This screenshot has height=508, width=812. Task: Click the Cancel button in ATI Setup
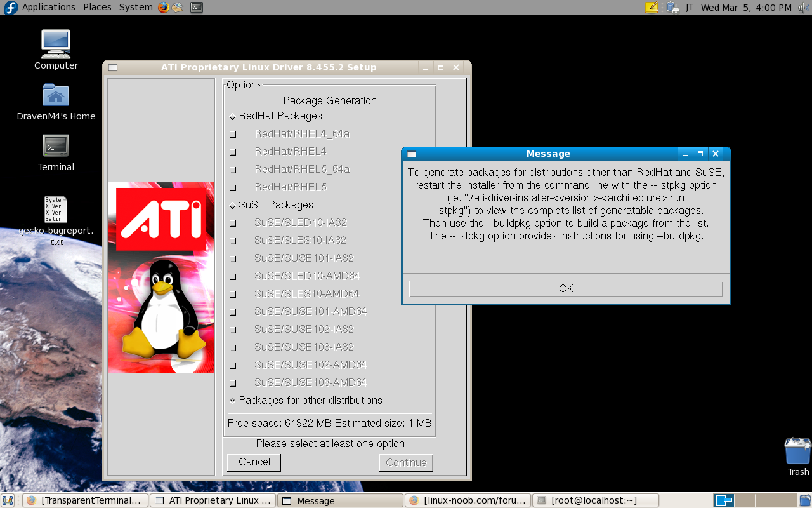click(254, 462)
